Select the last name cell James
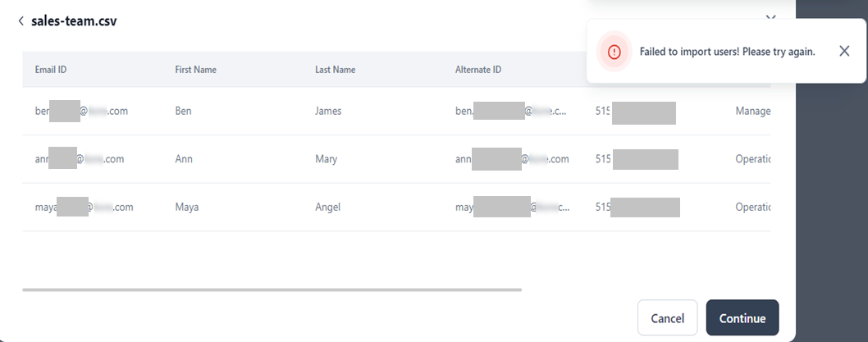 click(x=328, y=111)
